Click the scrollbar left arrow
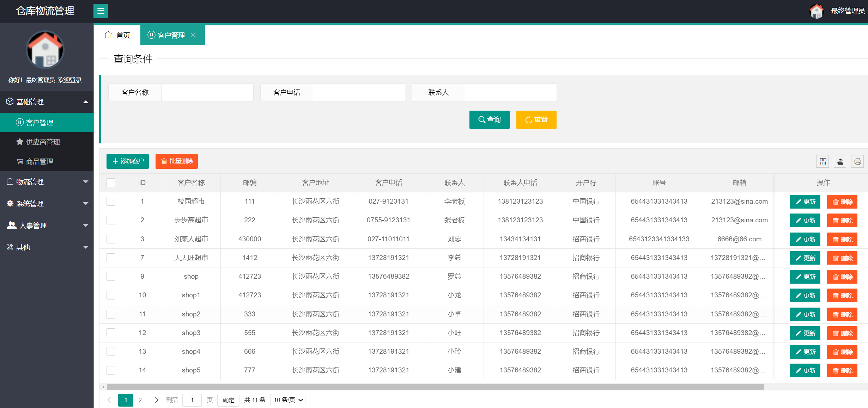This screenshot has width=868, height=408. point(103,387)
